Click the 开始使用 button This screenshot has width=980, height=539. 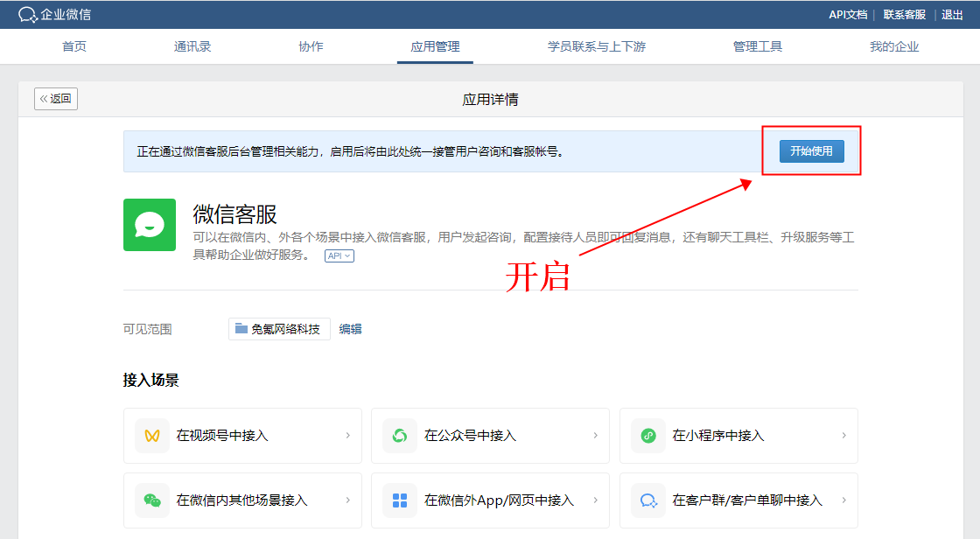point(812,151)
